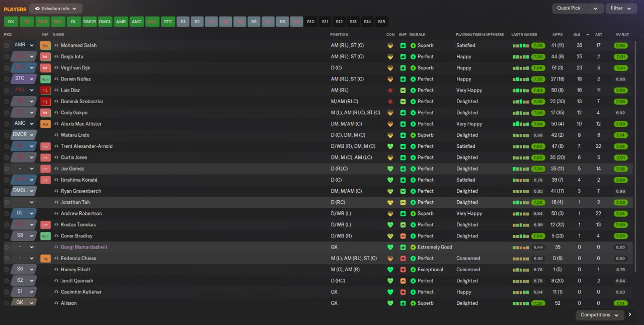Toggle the picked checkbox for Darwin Núñez
Image resolution: width=644 pixels, height=325 pixels.
coord(7,79)
